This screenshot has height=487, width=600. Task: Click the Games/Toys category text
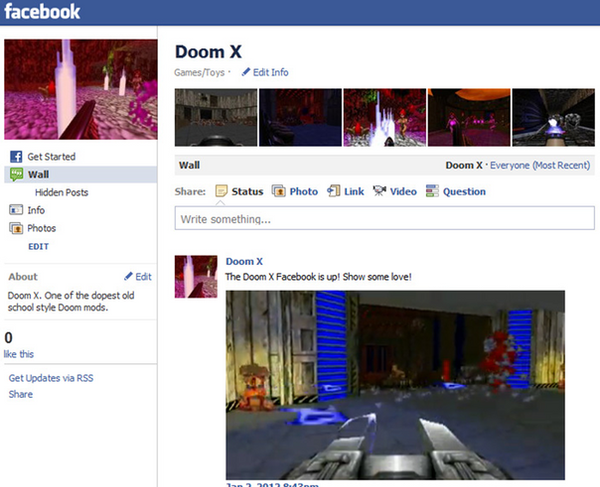click(199, 72)
